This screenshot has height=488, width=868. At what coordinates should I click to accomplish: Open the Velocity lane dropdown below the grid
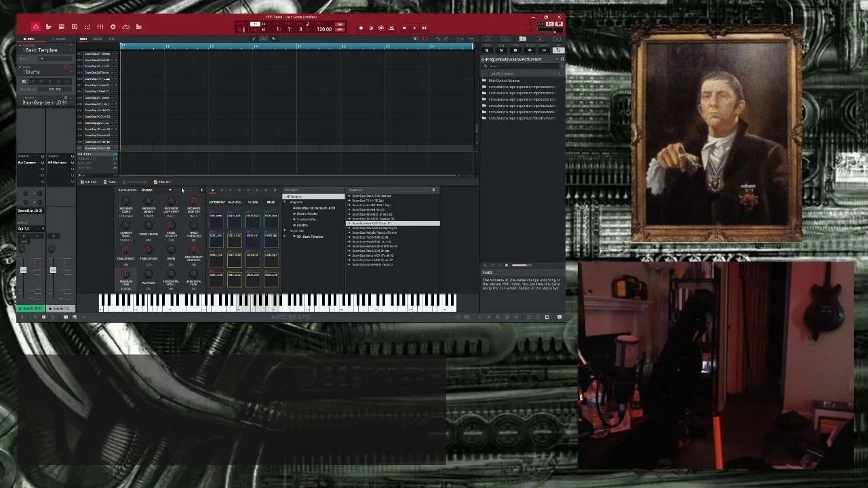(97, 155)
